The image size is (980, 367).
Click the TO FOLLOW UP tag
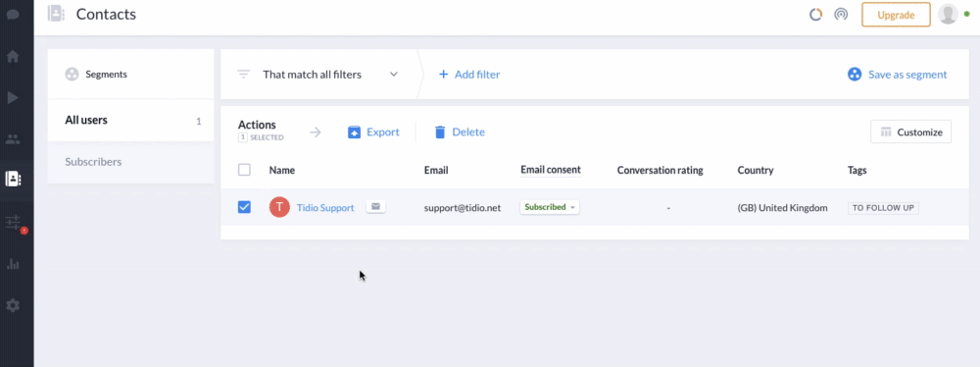pos(883,208)
